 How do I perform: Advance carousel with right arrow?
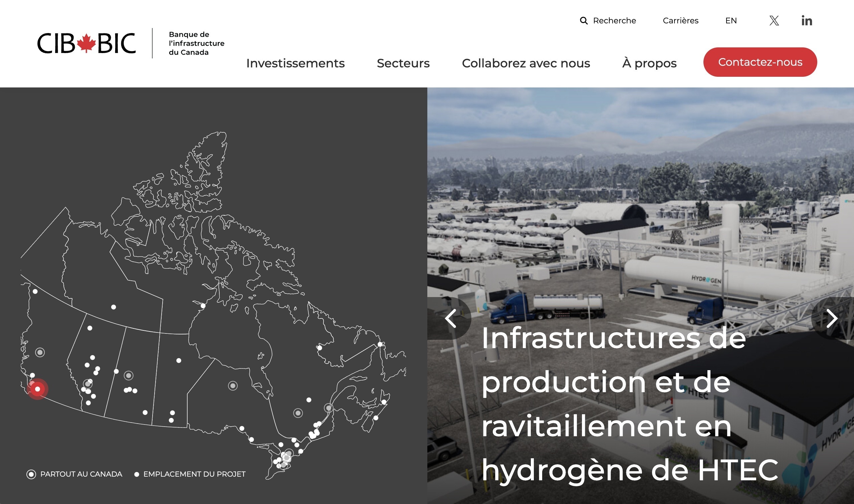point(832,318)
